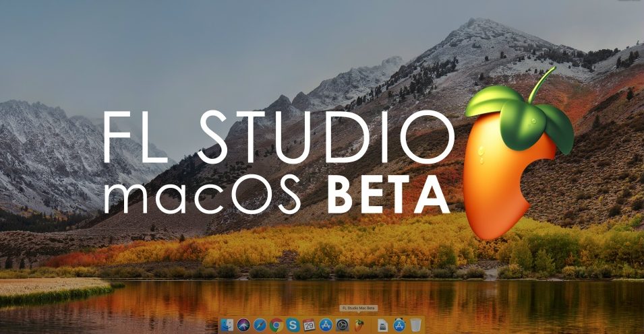The image size is (644, 334).
Task: Open Finder from the Dock
Action: [x=227, y=325]
